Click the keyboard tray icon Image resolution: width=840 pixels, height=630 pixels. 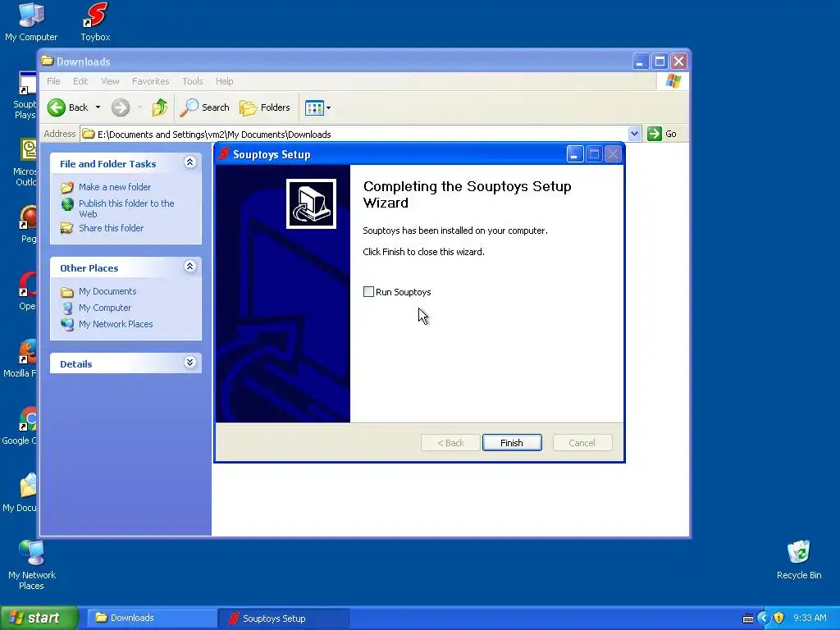[x=748, y=619]
